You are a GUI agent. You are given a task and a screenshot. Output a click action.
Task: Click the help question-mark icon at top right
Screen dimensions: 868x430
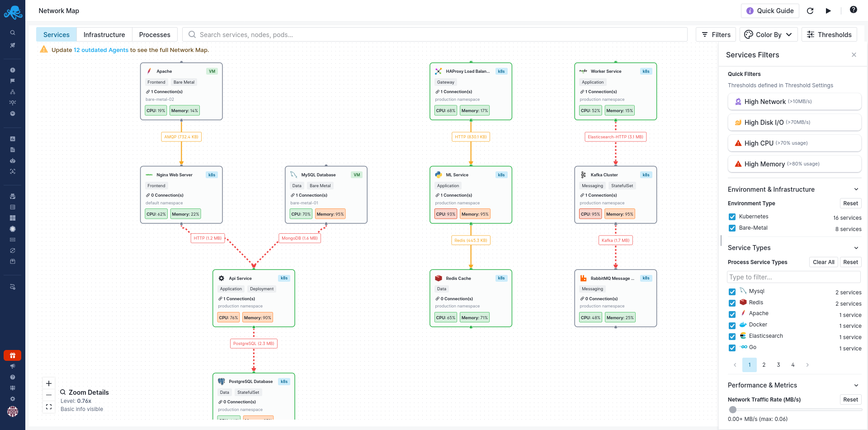pyautogui.click(x=854, y=9)
